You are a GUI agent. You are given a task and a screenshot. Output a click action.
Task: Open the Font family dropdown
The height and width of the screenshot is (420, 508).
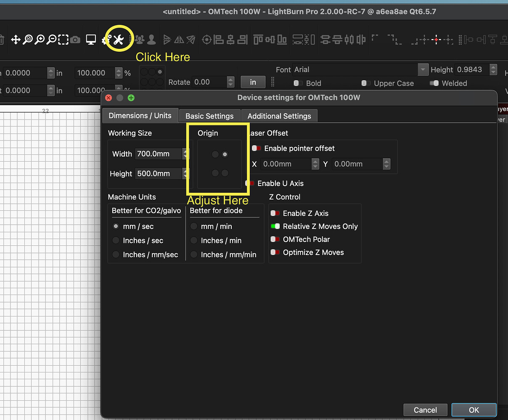coord(423,69)
